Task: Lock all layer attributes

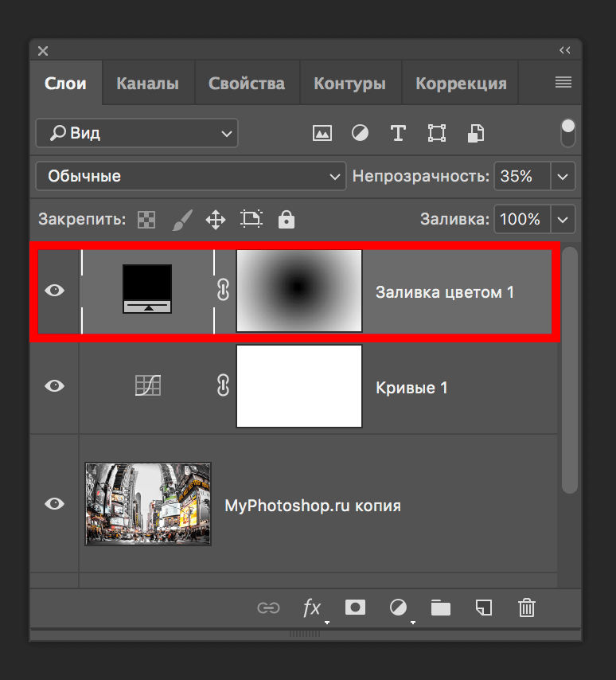Action: point(286,219)
